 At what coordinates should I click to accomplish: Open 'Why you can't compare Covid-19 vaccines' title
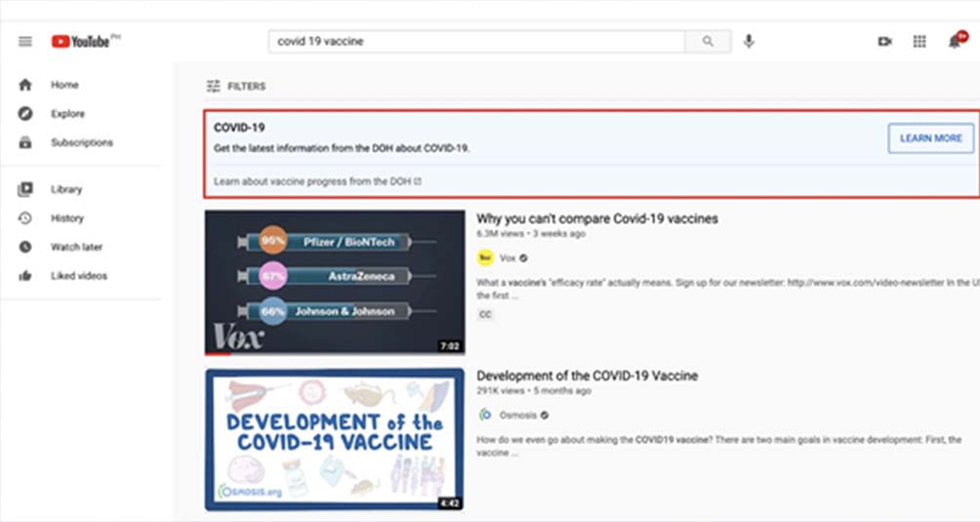tap(596, 219)
